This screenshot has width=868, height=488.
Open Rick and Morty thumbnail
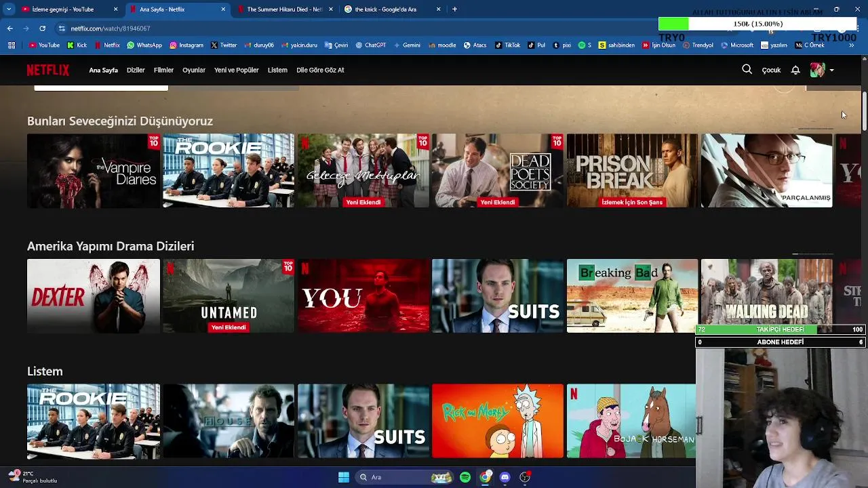click(498, 421)
